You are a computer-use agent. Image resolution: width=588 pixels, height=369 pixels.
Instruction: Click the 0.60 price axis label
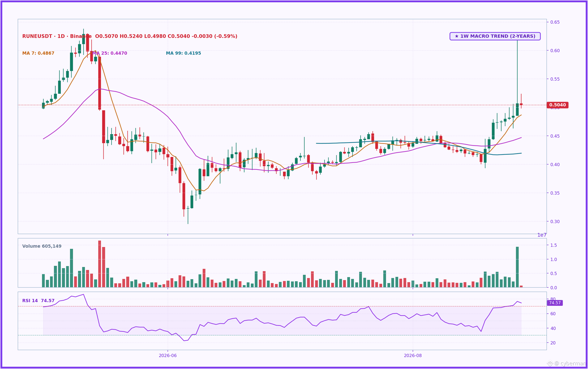click(x=555, y=51)
